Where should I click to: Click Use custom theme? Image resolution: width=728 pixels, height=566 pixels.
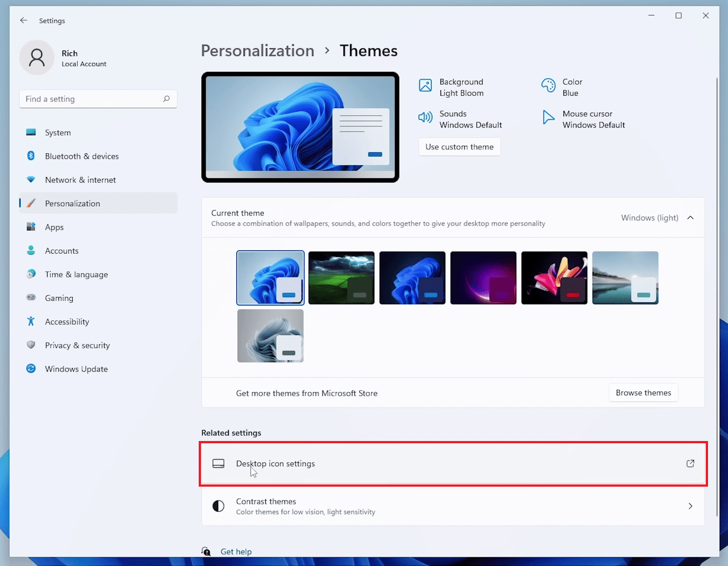[459, 146]
